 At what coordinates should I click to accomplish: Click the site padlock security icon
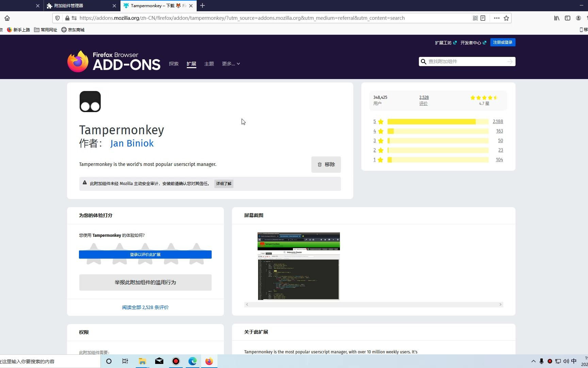(67, 18)
